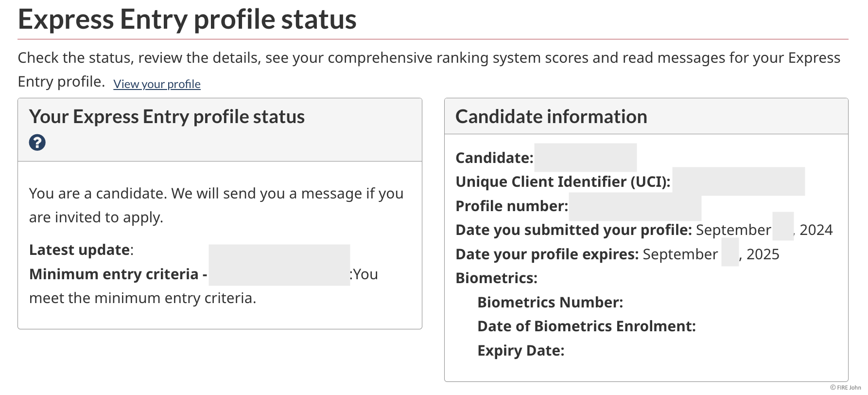868x395 pixels.
Task: Click the redacted Profile number value
Action: click(x=635, y=206)
